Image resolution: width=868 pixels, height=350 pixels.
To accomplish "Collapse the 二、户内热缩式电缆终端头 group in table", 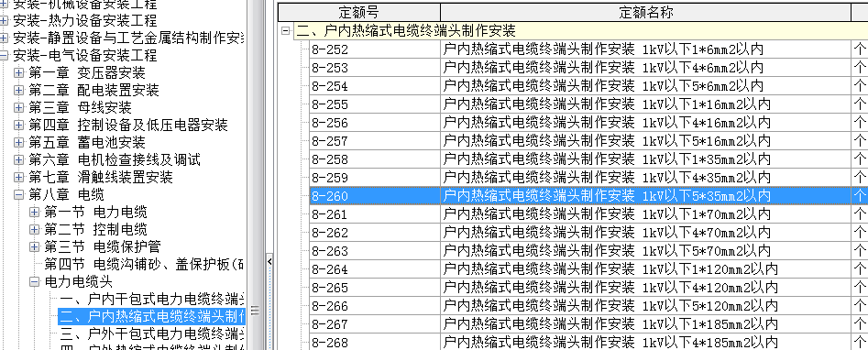I will point(286,31).
